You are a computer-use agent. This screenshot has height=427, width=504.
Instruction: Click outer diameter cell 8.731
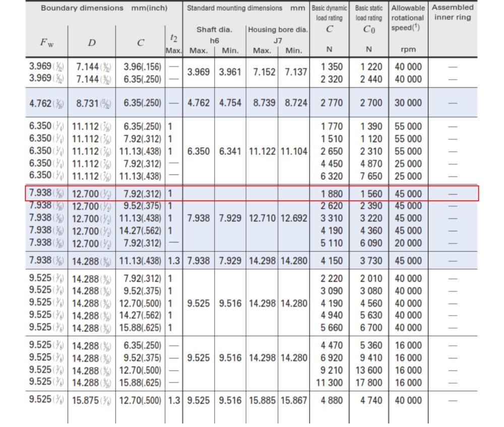[94, 103]
